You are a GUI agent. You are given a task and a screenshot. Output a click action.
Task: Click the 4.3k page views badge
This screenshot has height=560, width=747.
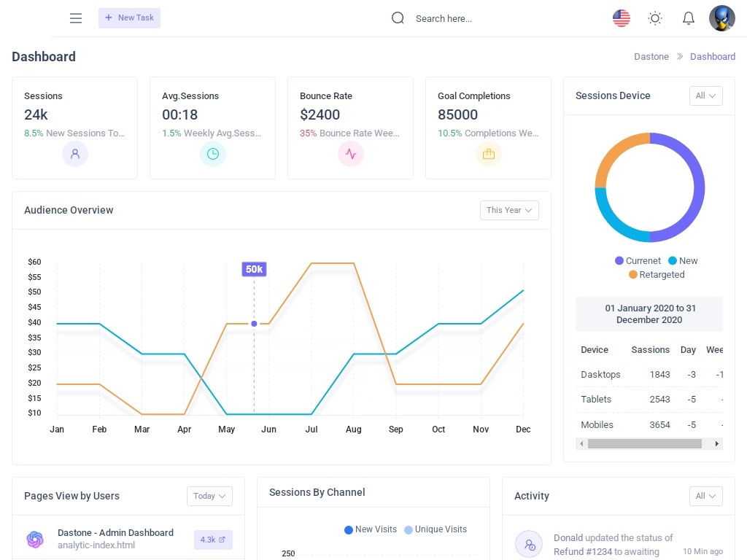213,540
